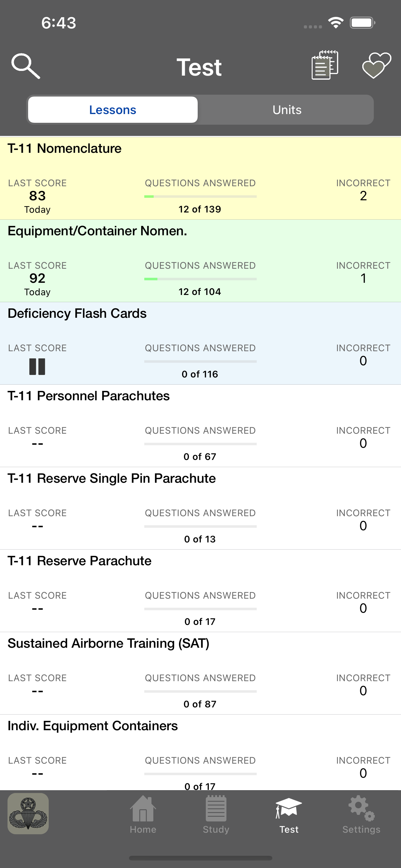Open Settings gear icon
This screenshot has width=401, height=868.
pos(361,808)
